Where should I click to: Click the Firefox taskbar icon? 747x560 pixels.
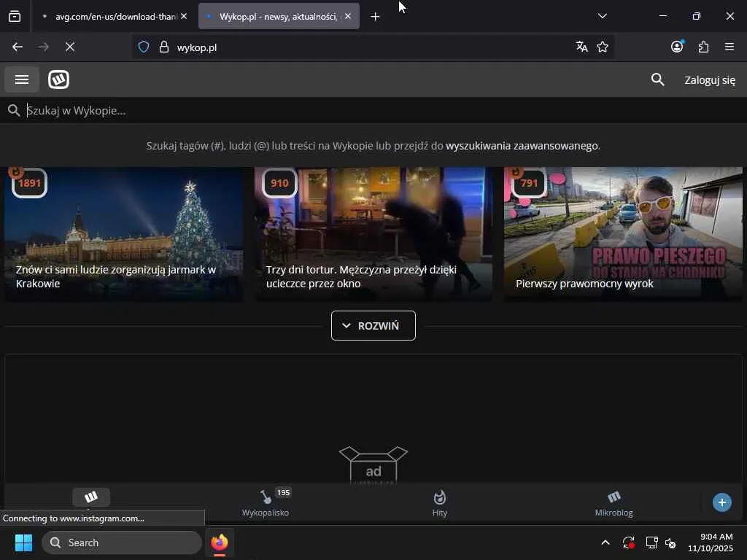click(x=220, y=542)
